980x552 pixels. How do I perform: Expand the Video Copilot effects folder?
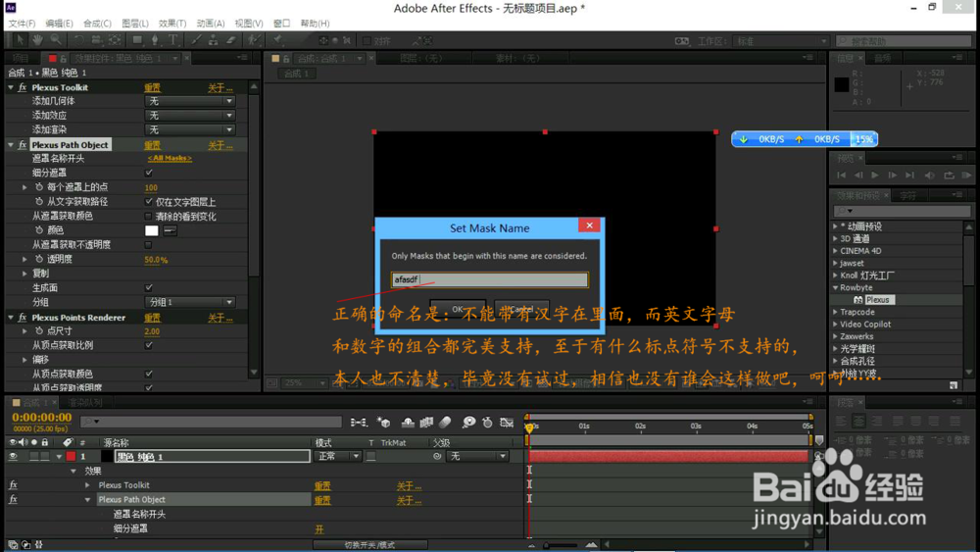(836, 324)
